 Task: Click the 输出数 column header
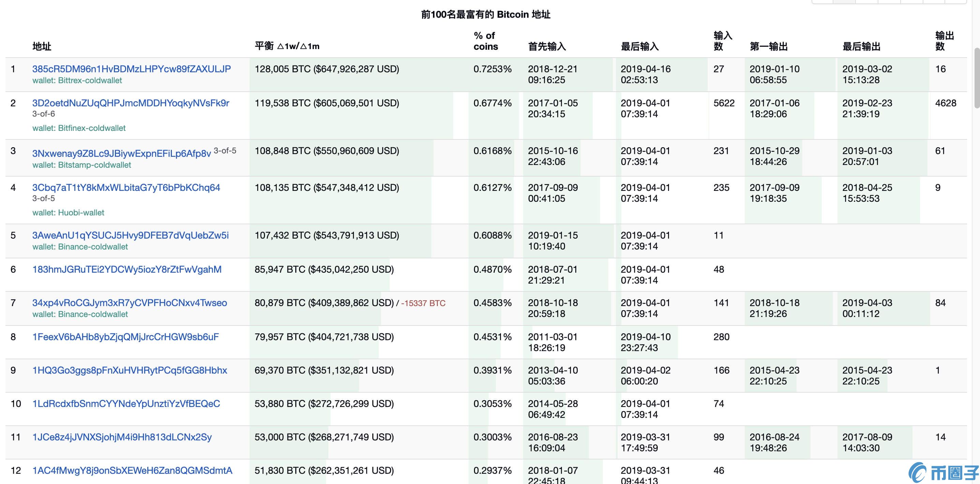coord(945,41)
